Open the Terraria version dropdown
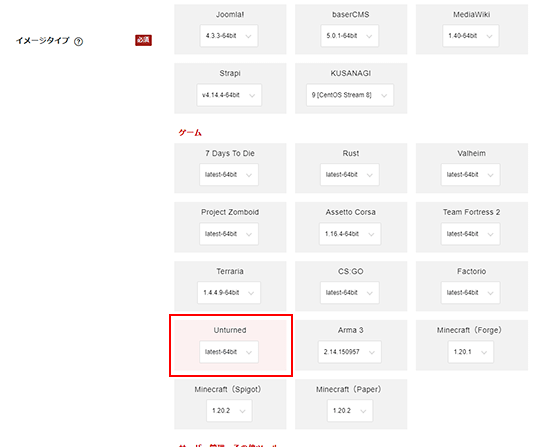The height and width of the screenshot is (447, 550). coord(229,293)
